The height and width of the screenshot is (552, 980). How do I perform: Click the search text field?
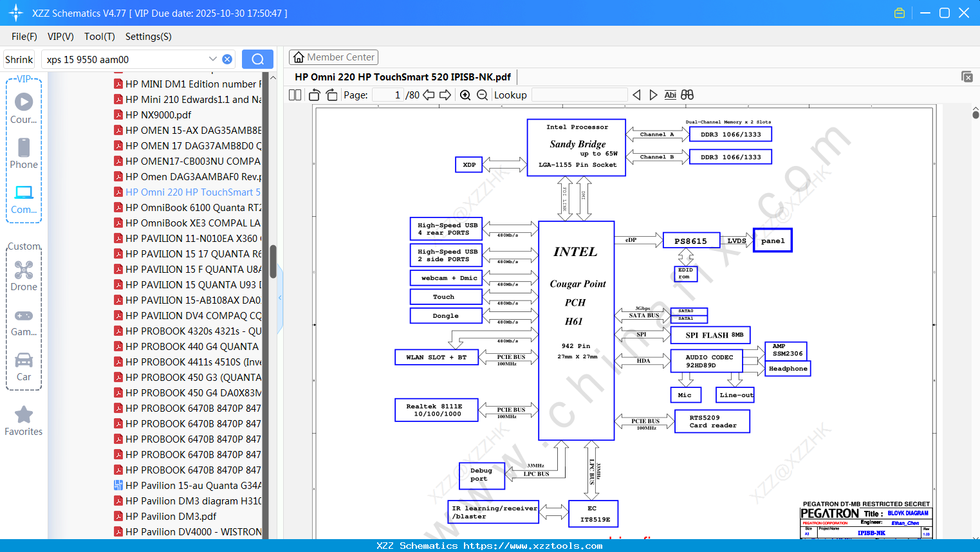(125, 59)
